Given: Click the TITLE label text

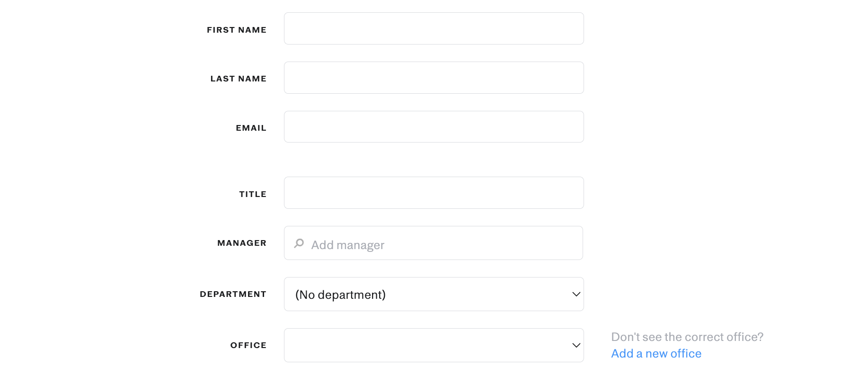Looking at the screenshot, I should [253, 194].
